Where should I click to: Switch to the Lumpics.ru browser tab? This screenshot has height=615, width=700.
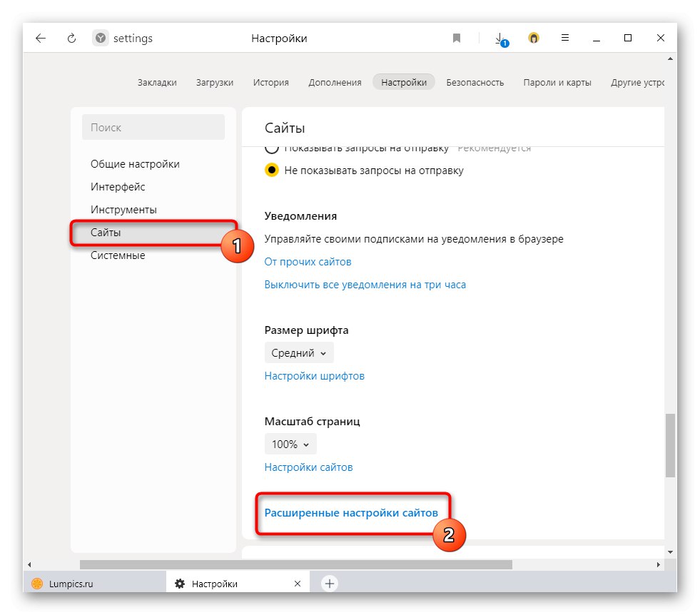point(95,584)
